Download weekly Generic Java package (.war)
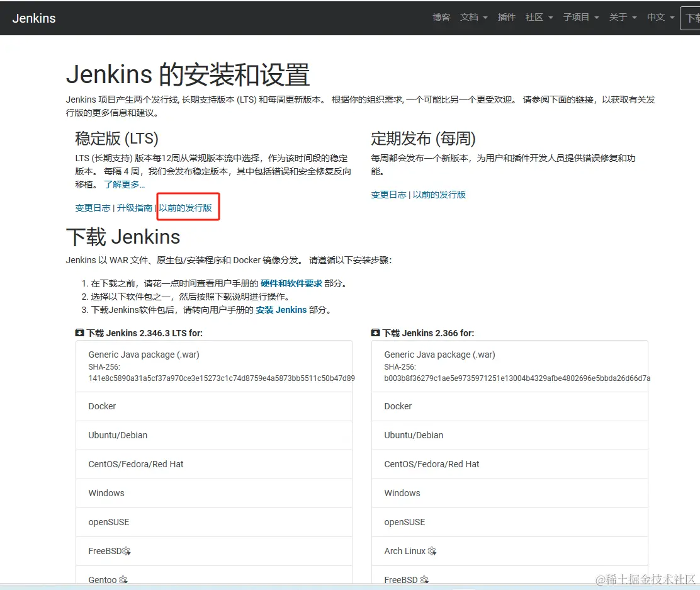This screenshot has height=590, width=700. [510, 366]
